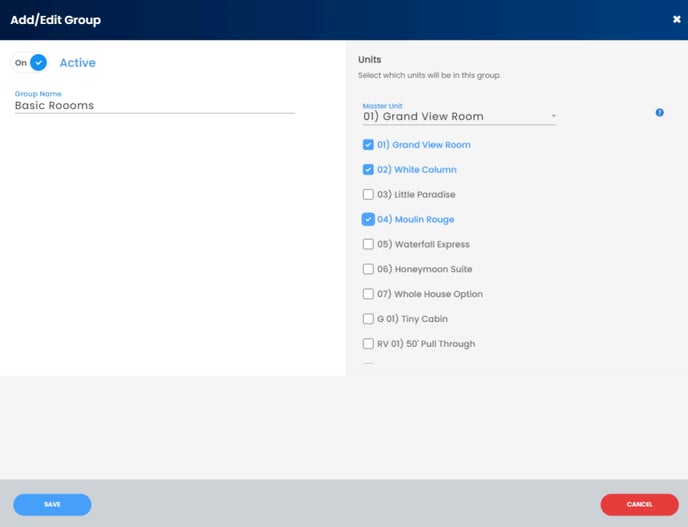Check the 03) Little Paradise checkbox
This screenshot has height=527, width=688.
coord(368,195)
